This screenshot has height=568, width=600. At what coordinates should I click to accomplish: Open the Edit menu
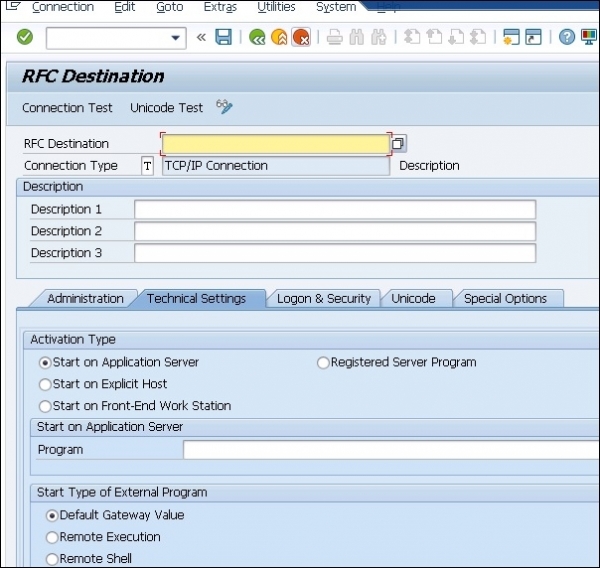[x=125, y=7]
